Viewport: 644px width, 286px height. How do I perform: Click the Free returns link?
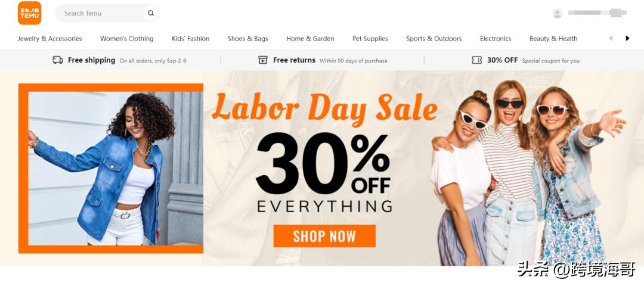click(x=294, y=60)
